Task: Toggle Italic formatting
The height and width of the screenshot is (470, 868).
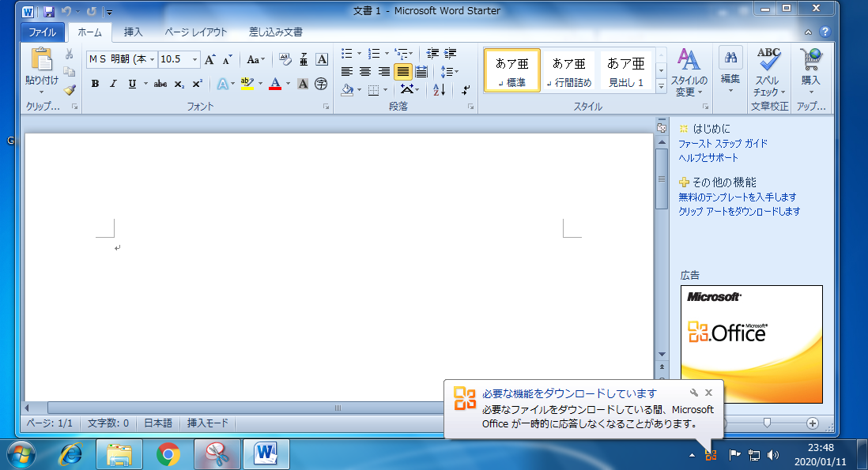Action: click(x=114, y=84)
